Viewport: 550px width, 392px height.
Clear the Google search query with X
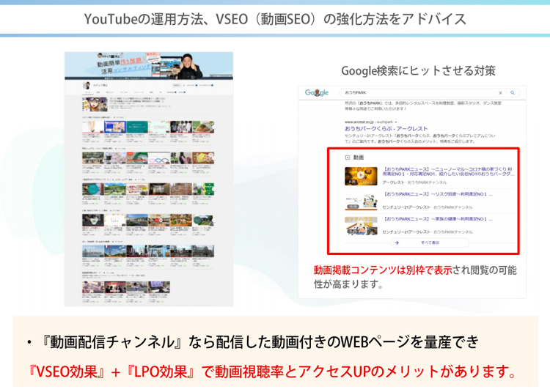point(501,93)
